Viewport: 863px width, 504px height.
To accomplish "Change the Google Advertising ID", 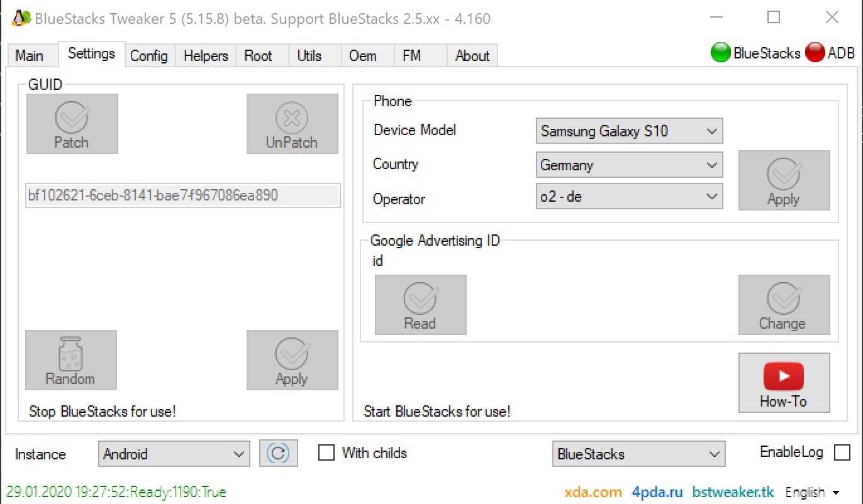I will tap(784, 305).
